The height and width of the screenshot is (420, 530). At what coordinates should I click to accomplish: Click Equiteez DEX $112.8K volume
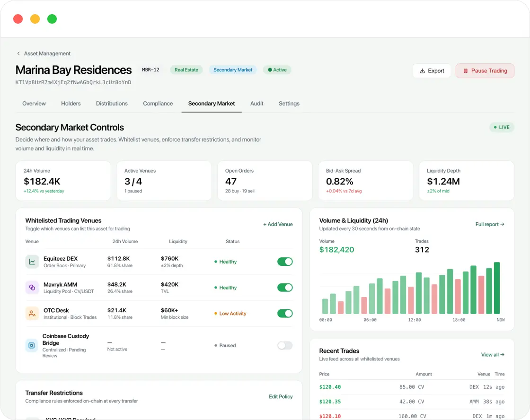pyautogui.click(x=118, y=259)
